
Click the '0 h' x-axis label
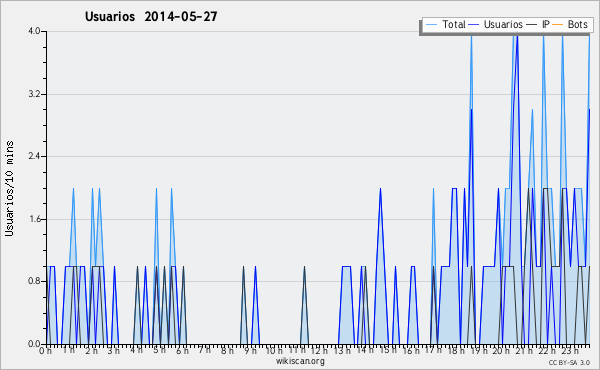pos(45,350)
